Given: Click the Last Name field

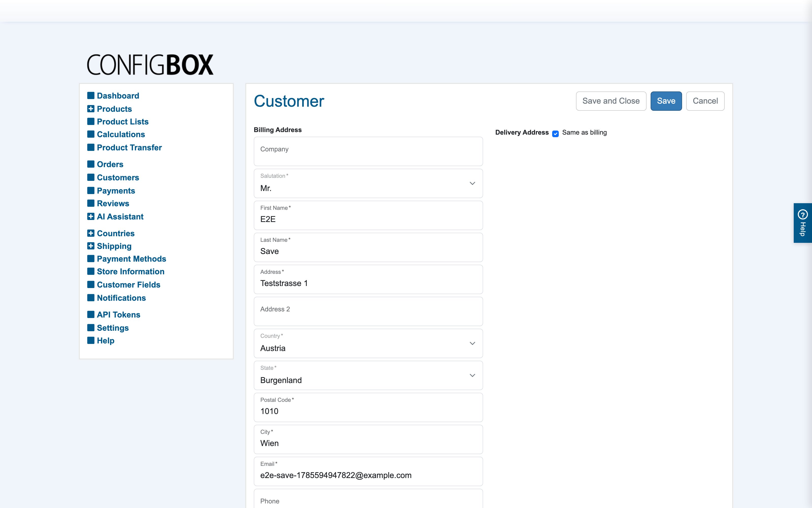Looking at the screenshot, I should 368,247.
